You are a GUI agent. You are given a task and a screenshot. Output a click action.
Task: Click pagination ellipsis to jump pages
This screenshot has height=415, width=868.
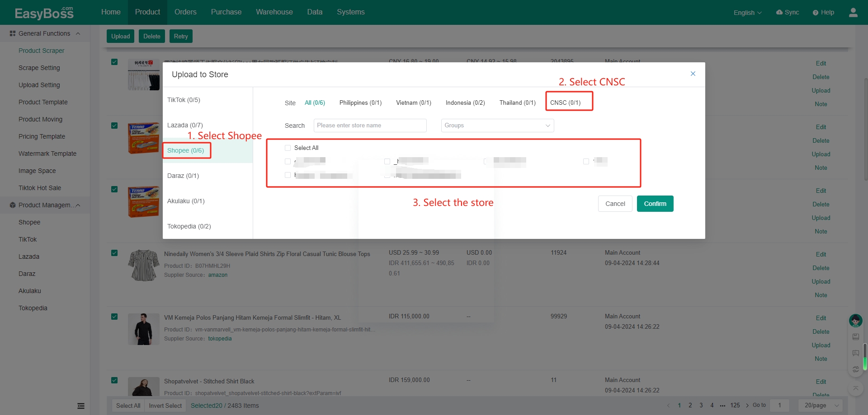point(722,406)
